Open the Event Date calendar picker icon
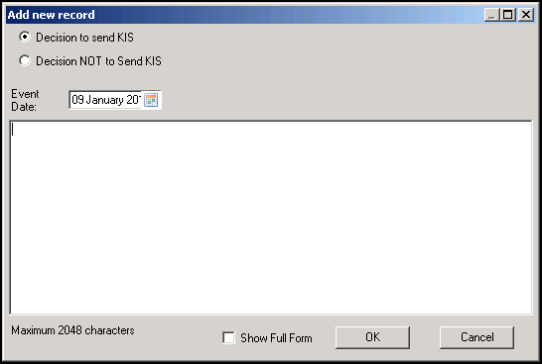Screen dimensions: 542x364 pyautogui.click(x=151, y=100)
